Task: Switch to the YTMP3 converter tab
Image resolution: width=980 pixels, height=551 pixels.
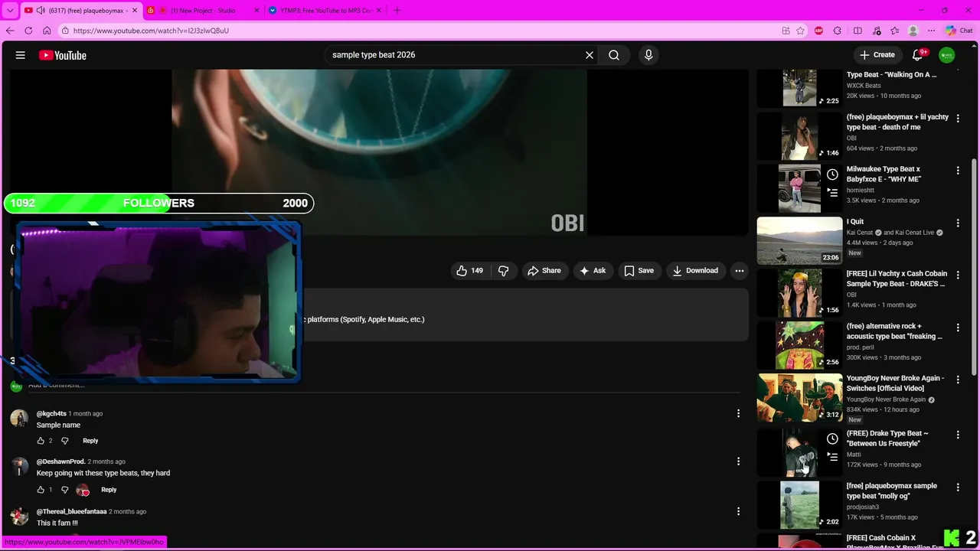Action: pos(326,11)
